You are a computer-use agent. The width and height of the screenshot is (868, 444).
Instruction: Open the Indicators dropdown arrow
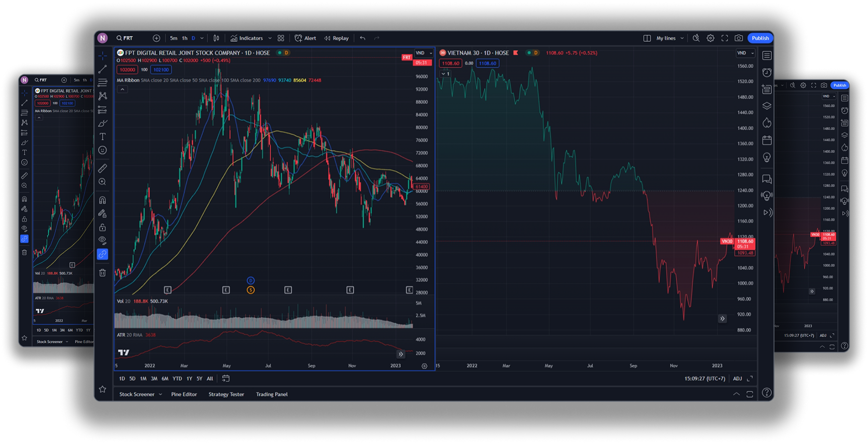coord(270,38)
